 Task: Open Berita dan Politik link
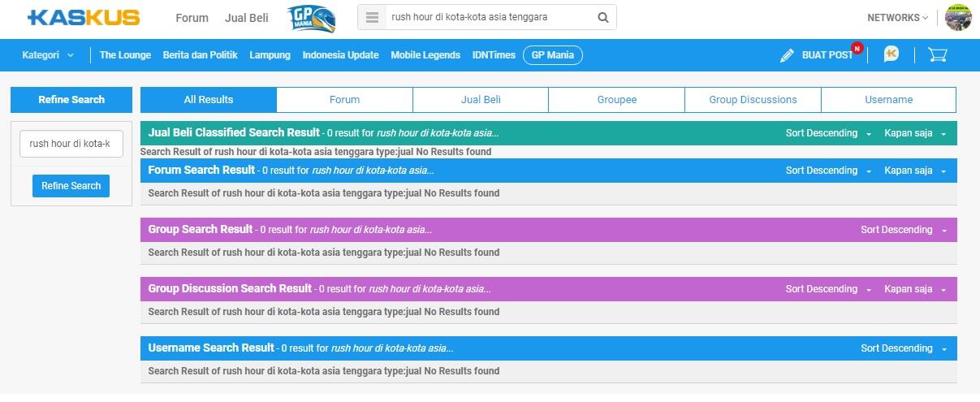point(200,55)
